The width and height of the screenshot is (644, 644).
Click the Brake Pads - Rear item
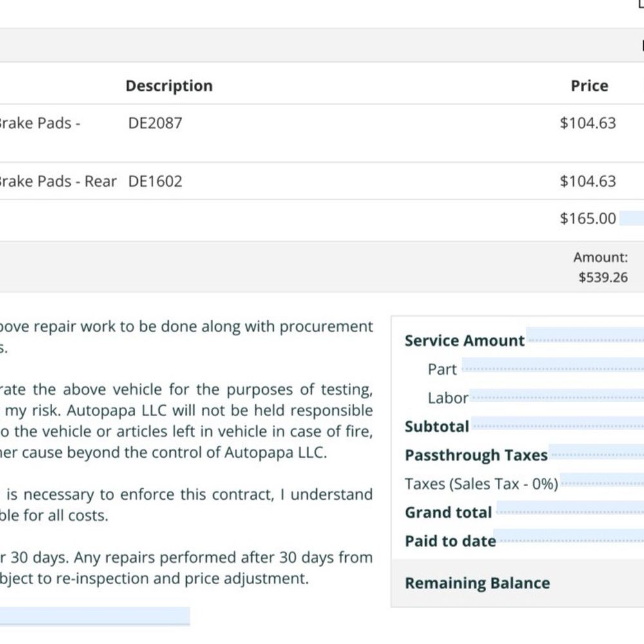point(58,181)
